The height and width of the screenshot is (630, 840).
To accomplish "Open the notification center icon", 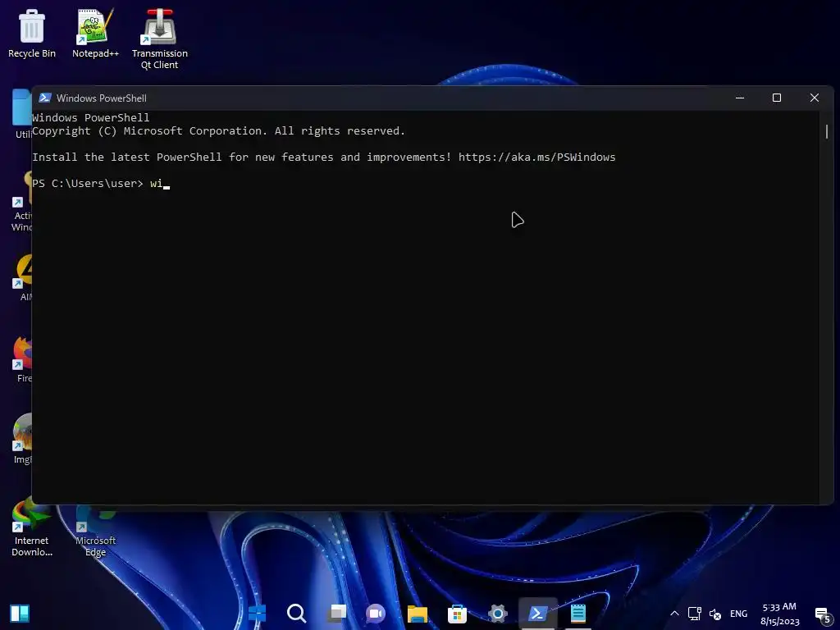I will [x=823, y=614].
